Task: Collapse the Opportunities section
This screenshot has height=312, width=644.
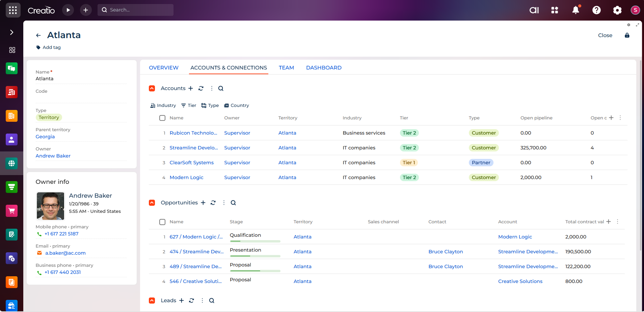Action: [x=152, y=203]
